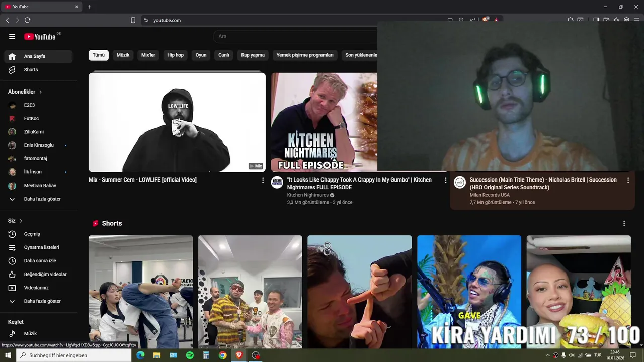Open the Summer Cem LOWLIFE mix thumbnail
Viewport: 644px width, 362px height.
click(177, 122)
